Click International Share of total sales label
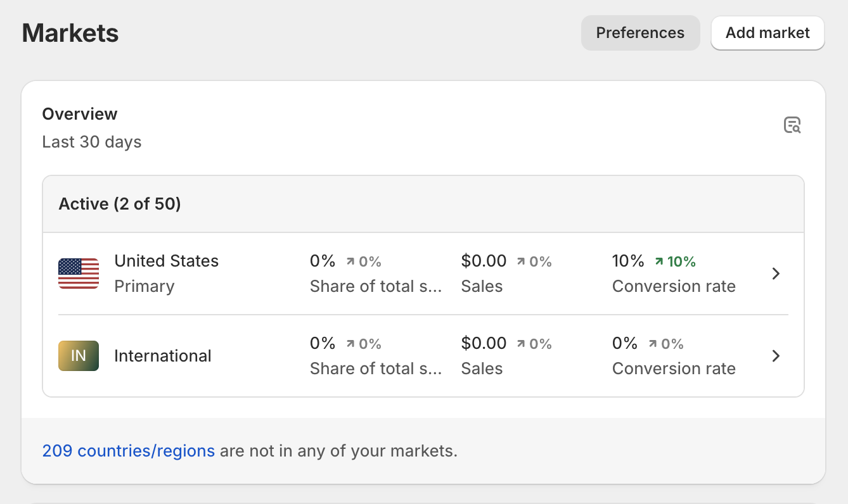848x504 pixels. coord(376,369)
